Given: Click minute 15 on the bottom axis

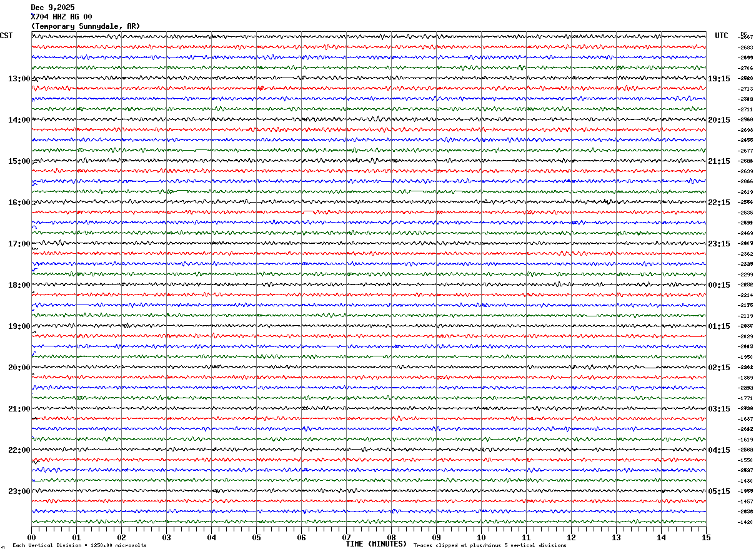Looking at the screenshot, I should point(706,537).
